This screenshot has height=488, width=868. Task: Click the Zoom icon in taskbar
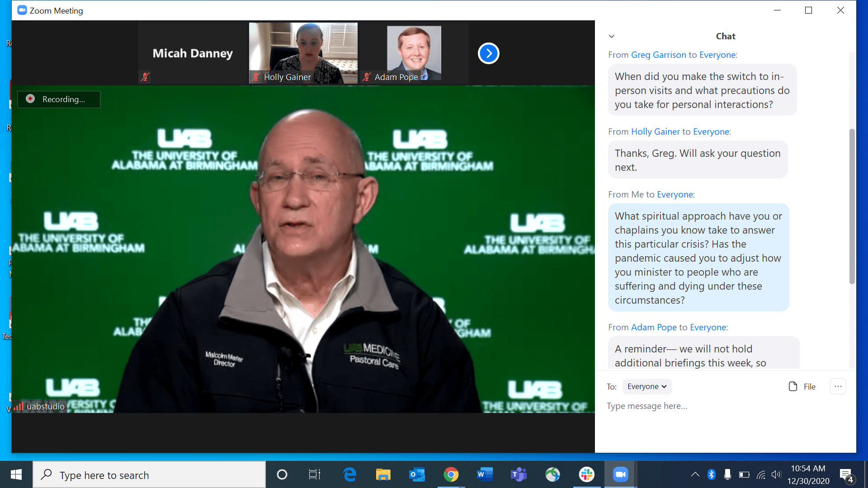(620, 474)
